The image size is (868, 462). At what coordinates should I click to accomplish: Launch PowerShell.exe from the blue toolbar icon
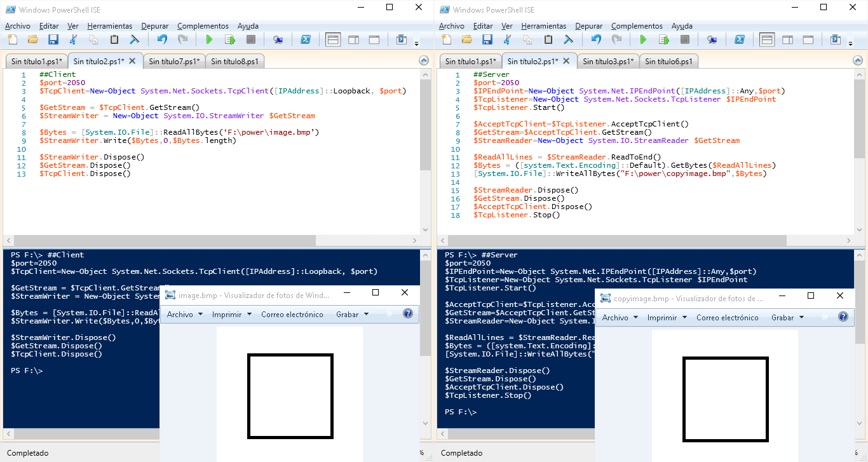pos(306,39)
